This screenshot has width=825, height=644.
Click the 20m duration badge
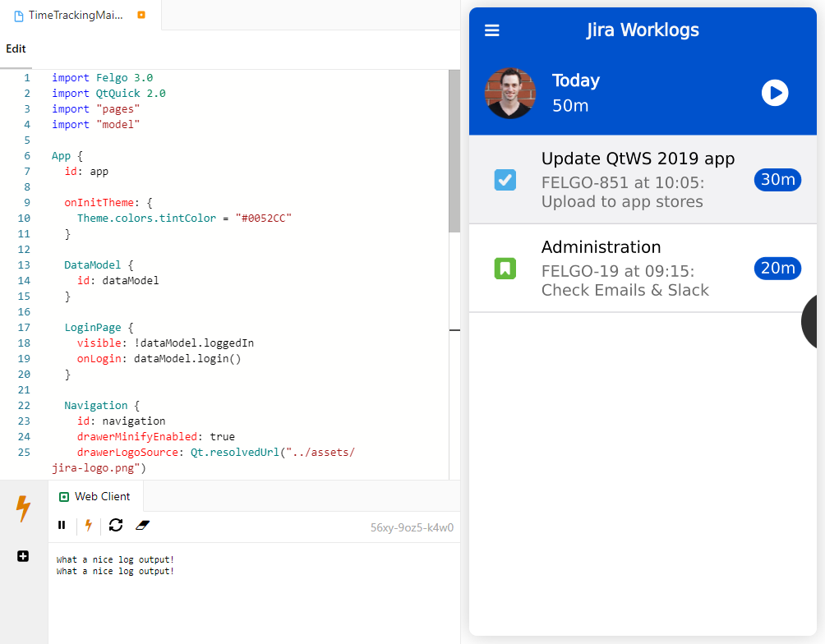pos(777,269)
